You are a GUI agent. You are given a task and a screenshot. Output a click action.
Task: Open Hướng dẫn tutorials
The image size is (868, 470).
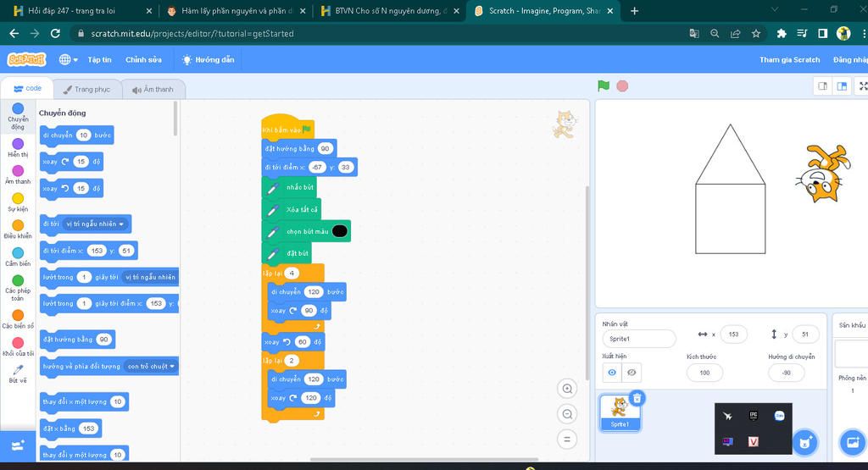(209, 60)
